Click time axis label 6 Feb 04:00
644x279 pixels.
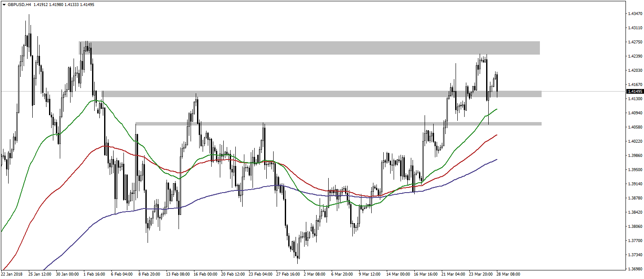(122, 274)
